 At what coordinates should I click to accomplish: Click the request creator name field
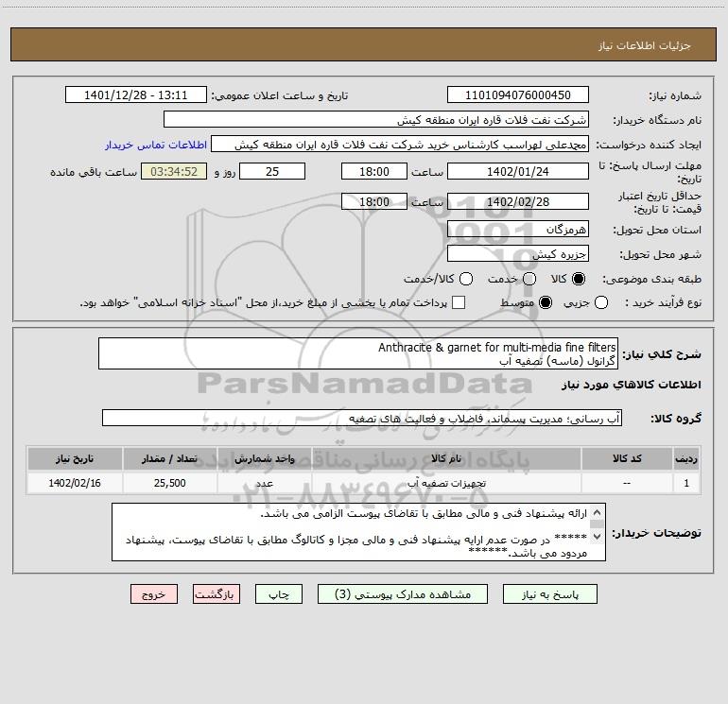point(400,145)
